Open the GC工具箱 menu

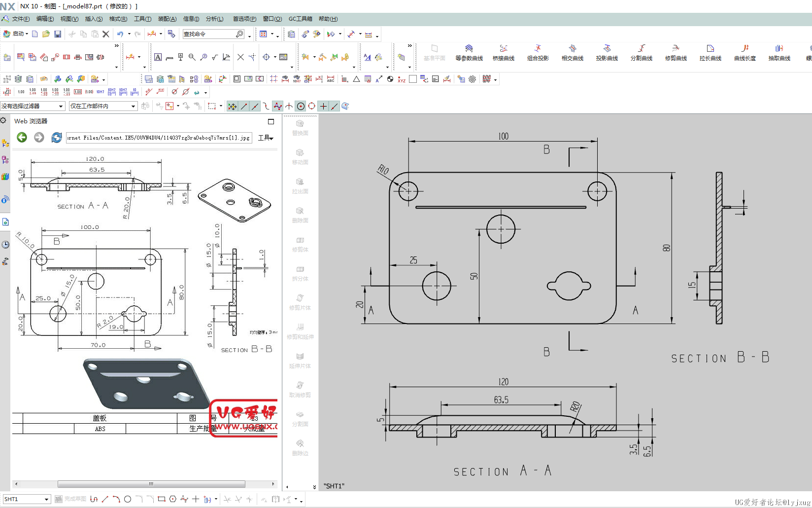pos(301,19)
